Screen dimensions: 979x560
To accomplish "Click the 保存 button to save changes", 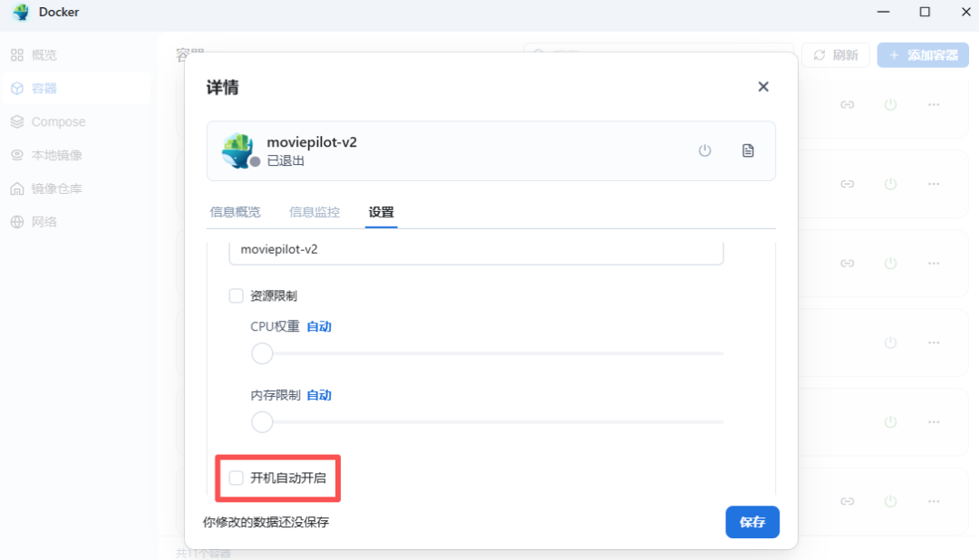I will click(x=752, y=522).
